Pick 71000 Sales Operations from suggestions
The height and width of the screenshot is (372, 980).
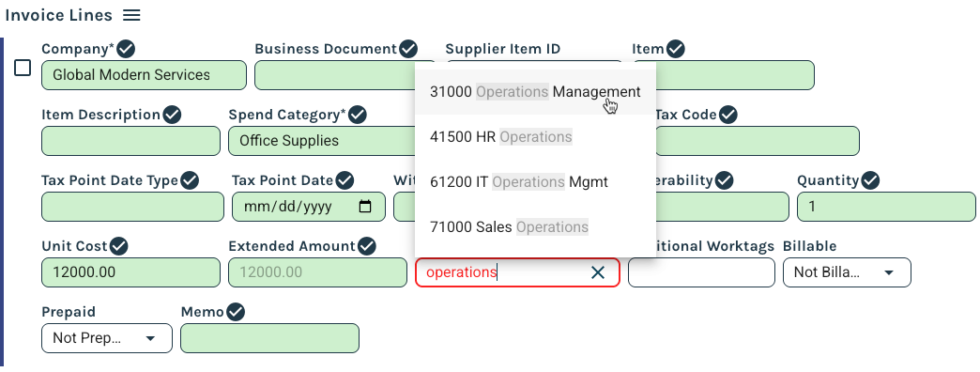tap(536, 227)
